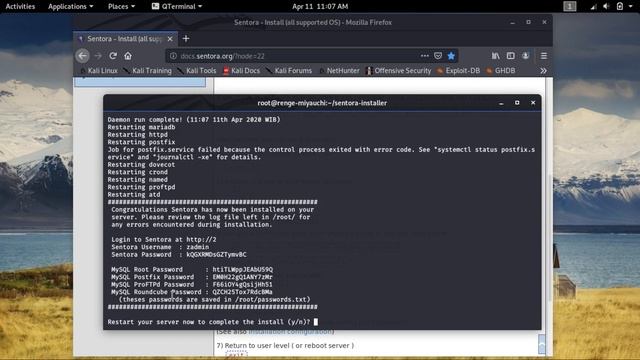Show more bookmarks chevron
640x360 pixels.
(543, 71)
